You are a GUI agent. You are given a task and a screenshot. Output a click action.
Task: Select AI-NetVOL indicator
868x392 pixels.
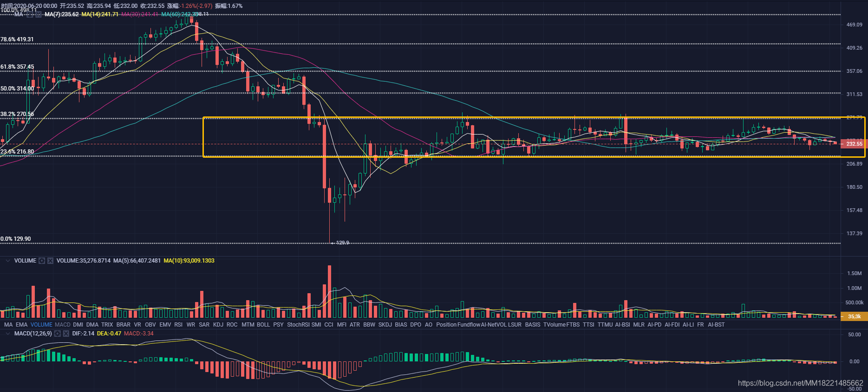point(494,325)
